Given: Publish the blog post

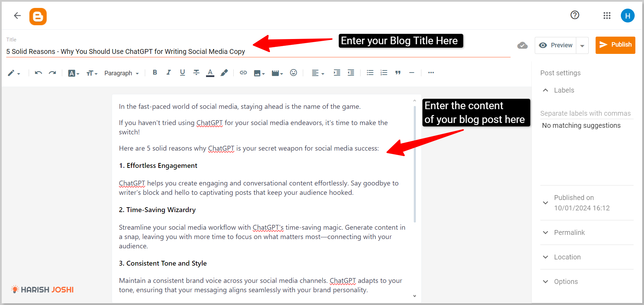Looking at the screenshot, I should [615, 45].
